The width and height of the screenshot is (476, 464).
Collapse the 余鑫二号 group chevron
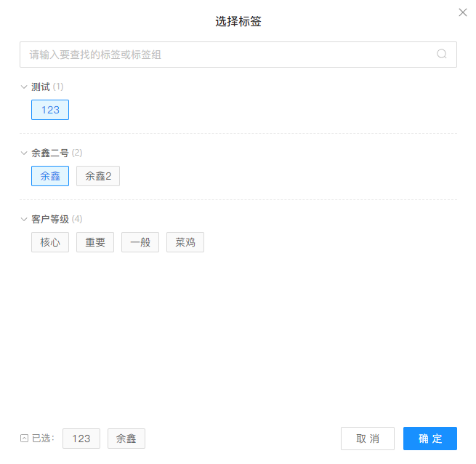pos(24,153)
